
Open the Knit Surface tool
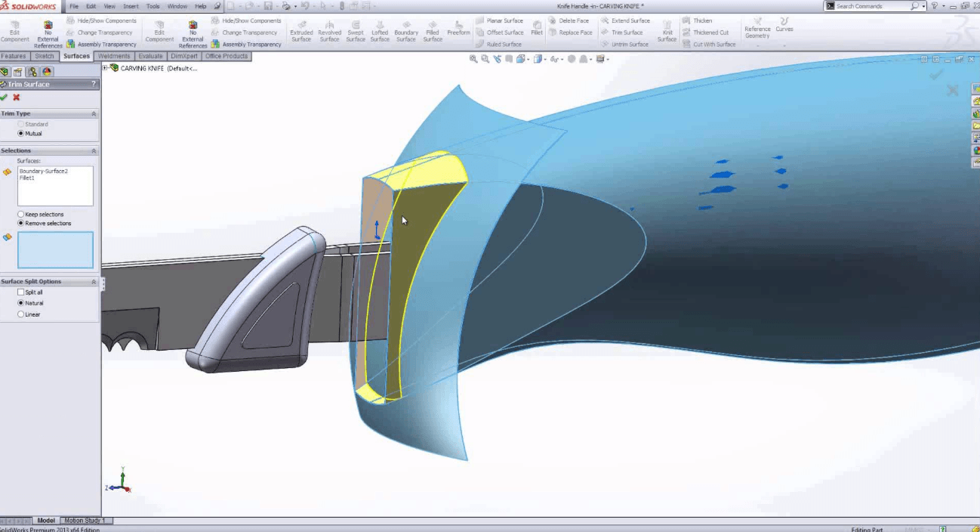[667, 30]
